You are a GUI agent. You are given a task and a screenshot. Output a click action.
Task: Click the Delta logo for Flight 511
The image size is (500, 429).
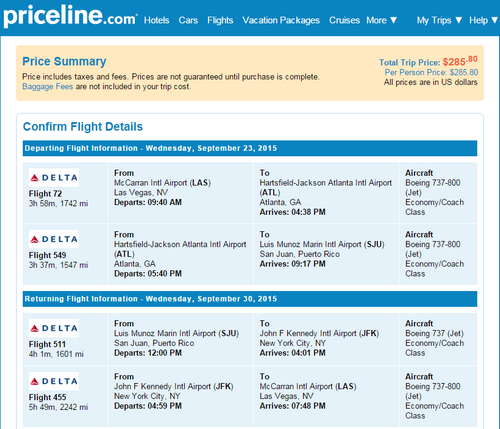point(54,328)
